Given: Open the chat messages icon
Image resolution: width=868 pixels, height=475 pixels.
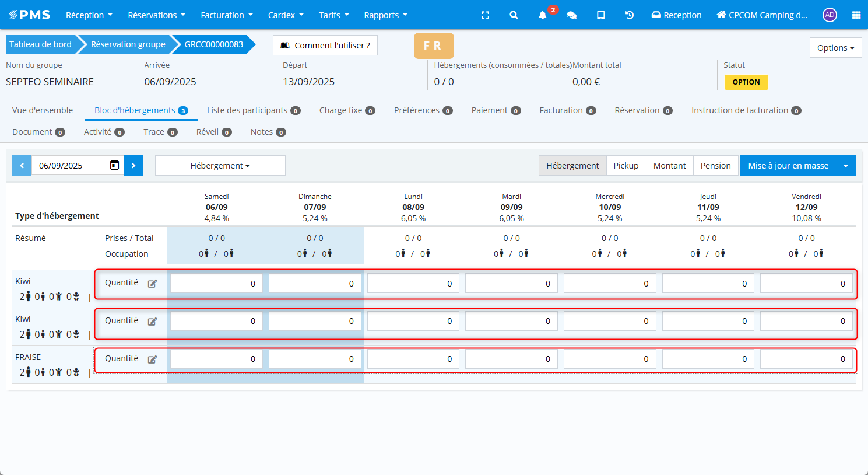Looking at the screenshot, I should pyautogui.click(x=572, y=15).
